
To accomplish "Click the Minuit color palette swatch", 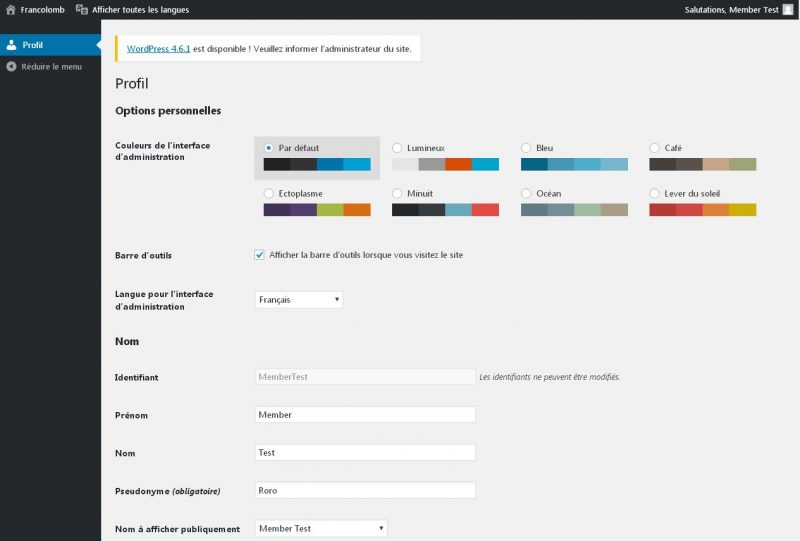I will pyautogui.click(x=445, y=209).
